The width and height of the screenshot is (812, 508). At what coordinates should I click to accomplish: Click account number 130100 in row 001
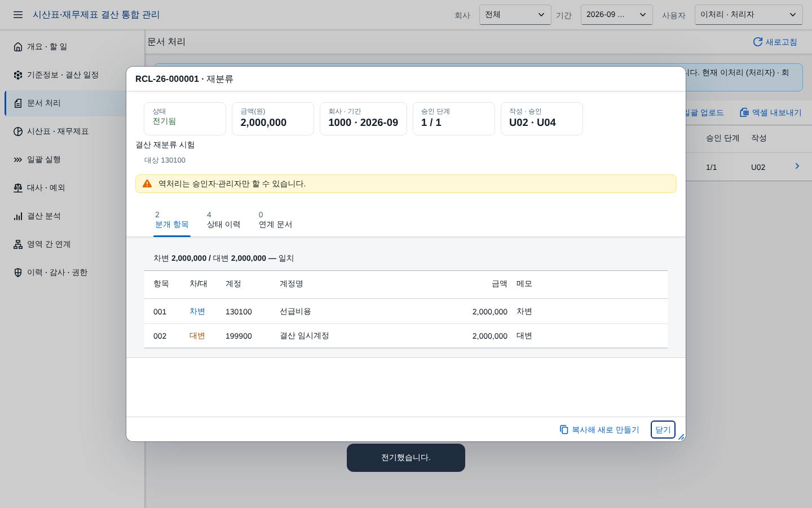239,312
